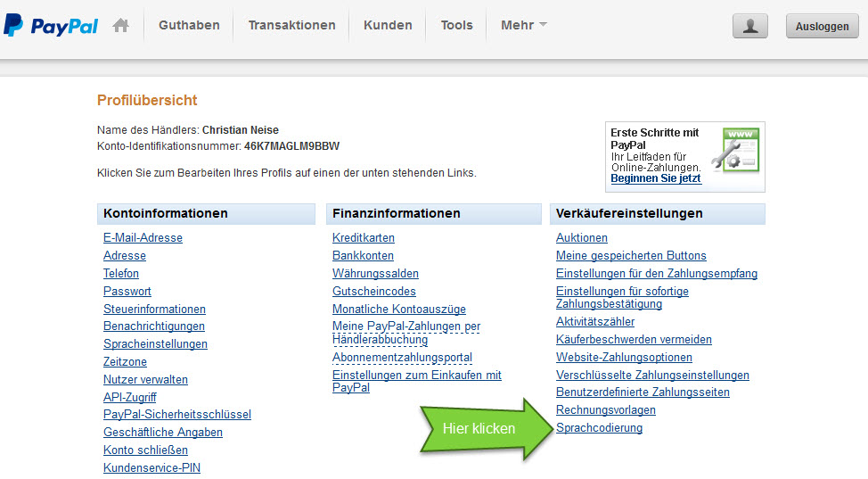868x479 pixels.
Task: Open the user profile icon button
Action: pos(749,26)
